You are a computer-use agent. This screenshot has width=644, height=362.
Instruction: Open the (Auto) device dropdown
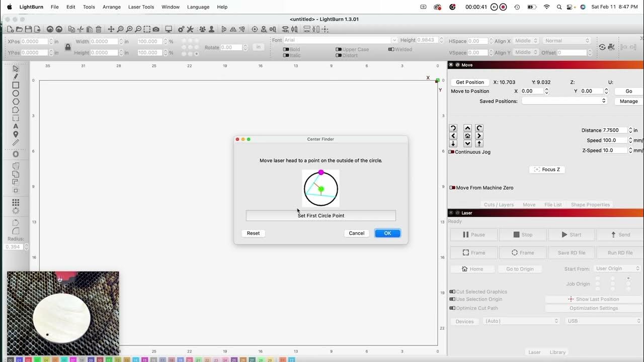point(521,321)
